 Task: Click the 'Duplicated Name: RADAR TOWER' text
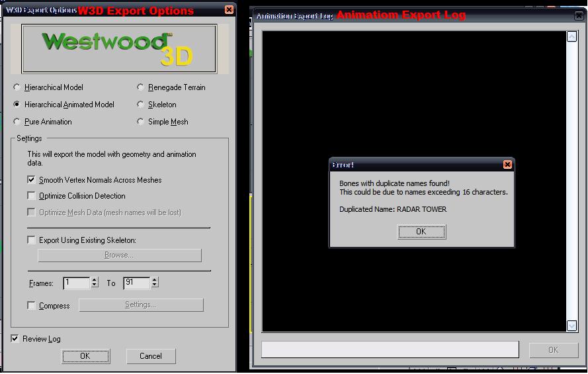pos(393,209)
